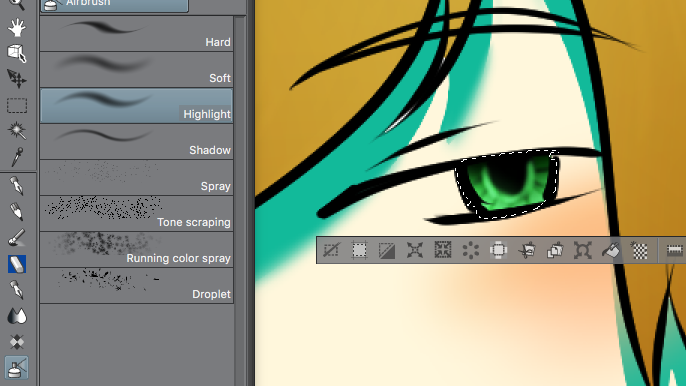Screen dimensions: 686x386
Task: Select the Decoration pattern tool
Action: coord(17,342)
